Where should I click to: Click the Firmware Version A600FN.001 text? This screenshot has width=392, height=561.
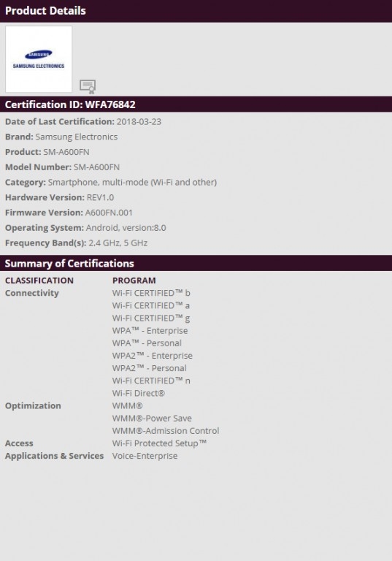coord(109,213)
